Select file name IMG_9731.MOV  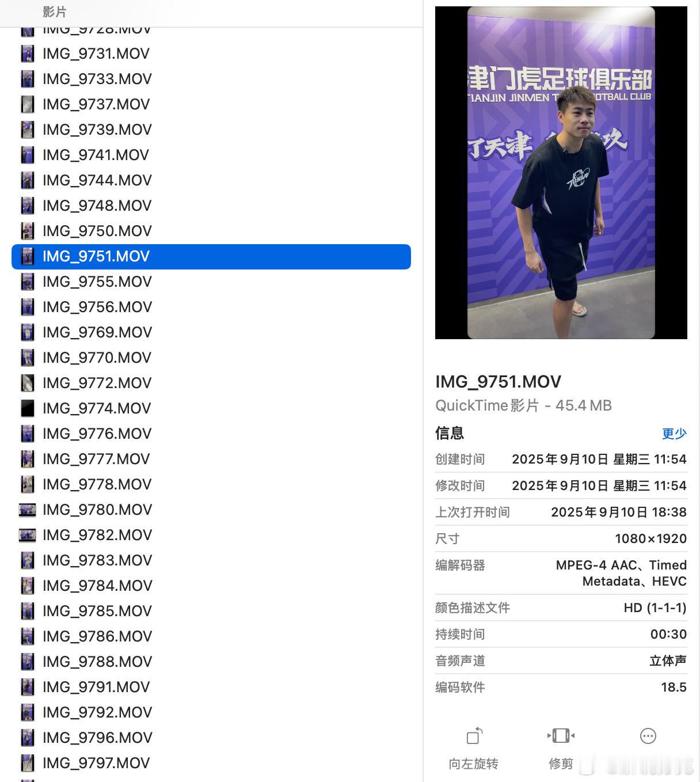click(96, 54)
